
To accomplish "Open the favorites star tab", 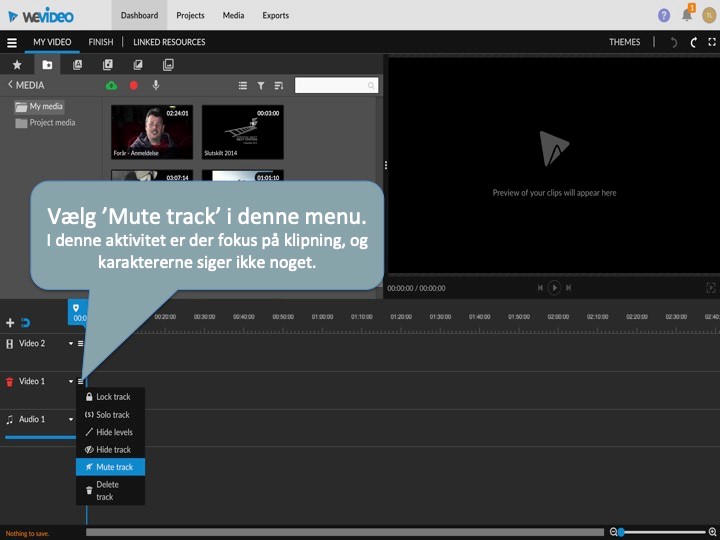I will pos(17,65).
